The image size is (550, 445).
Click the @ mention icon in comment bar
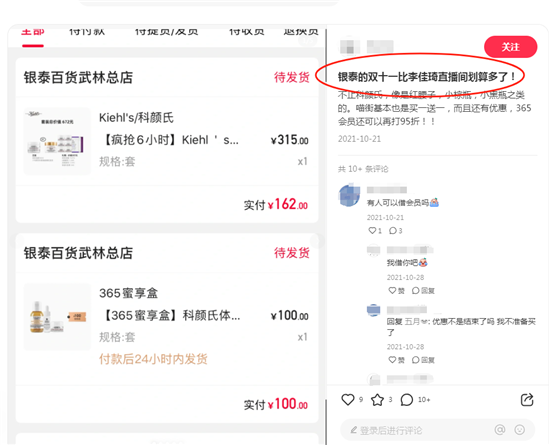click(x=500, y=430)
